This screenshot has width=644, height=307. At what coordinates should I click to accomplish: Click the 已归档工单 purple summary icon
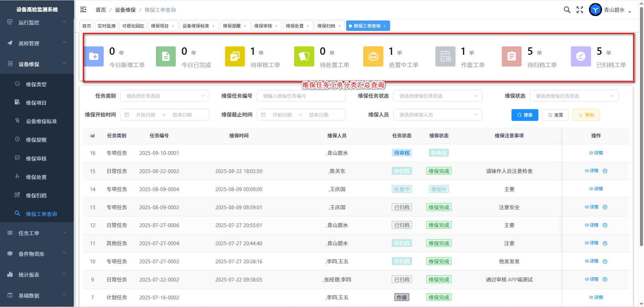click(x=581, y=56)
